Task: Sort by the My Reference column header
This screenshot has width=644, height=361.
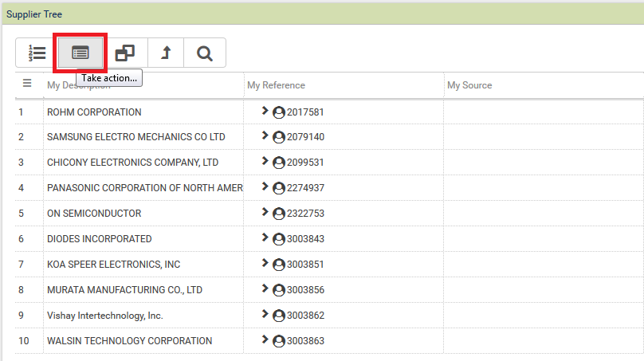Action: (276, 85)
